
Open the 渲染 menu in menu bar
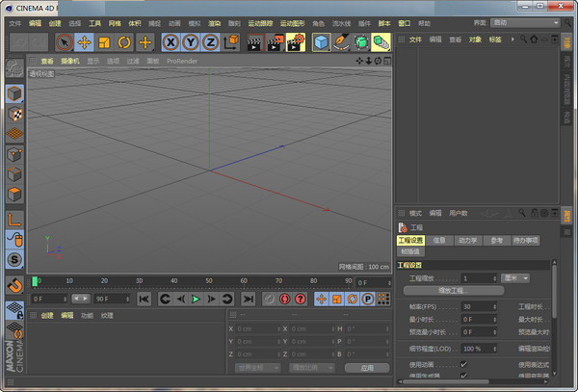click(214, 22)
